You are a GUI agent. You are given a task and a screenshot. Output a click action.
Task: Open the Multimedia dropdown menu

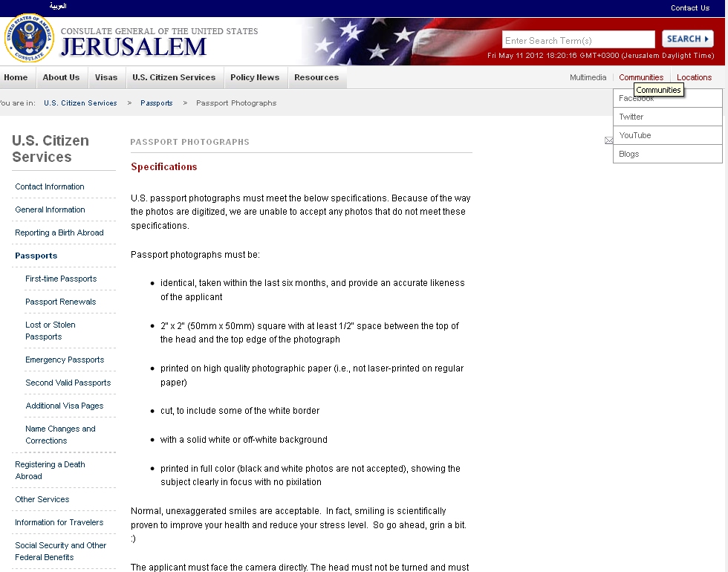coord(588,77)
